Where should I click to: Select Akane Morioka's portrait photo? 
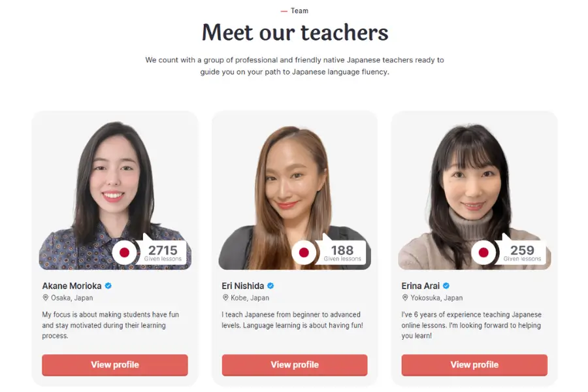tap(115, 194)
